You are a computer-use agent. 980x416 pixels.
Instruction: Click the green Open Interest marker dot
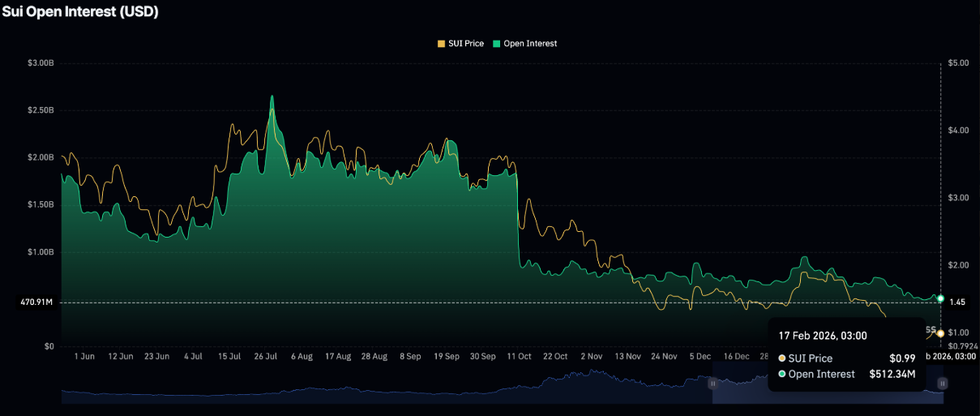(940, 298)
